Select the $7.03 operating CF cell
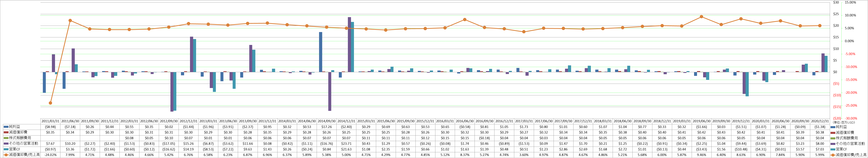Screen dimensions: 868x158 pos(820,149)
